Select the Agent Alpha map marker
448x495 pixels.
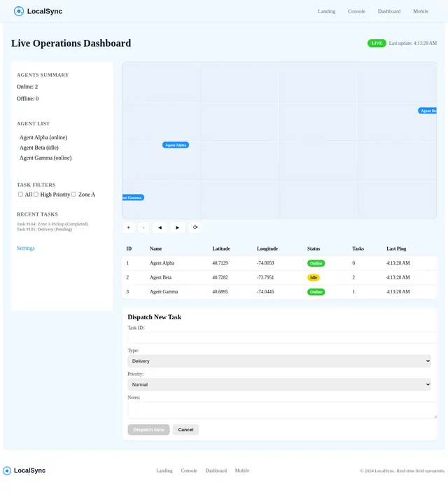point(176,145)
